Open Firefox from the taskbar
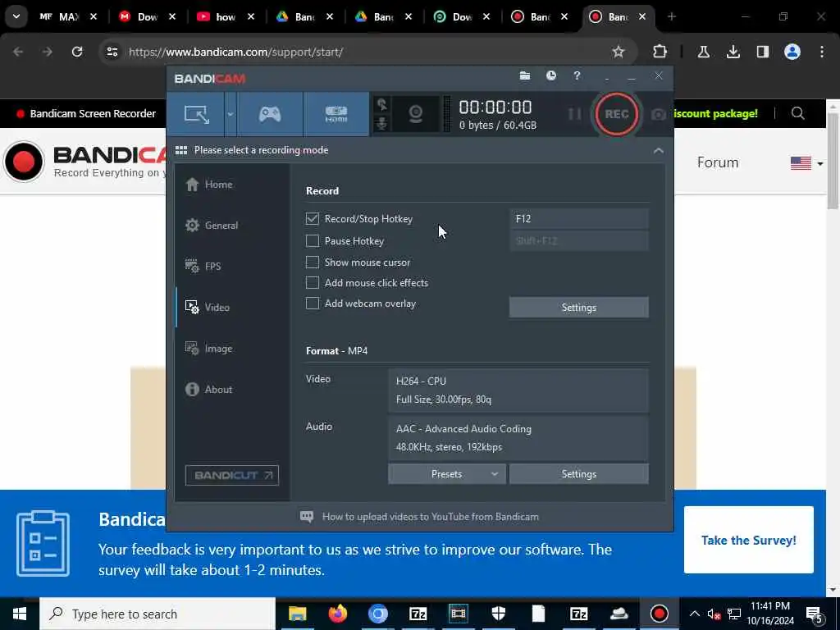 tap(337, 614)
